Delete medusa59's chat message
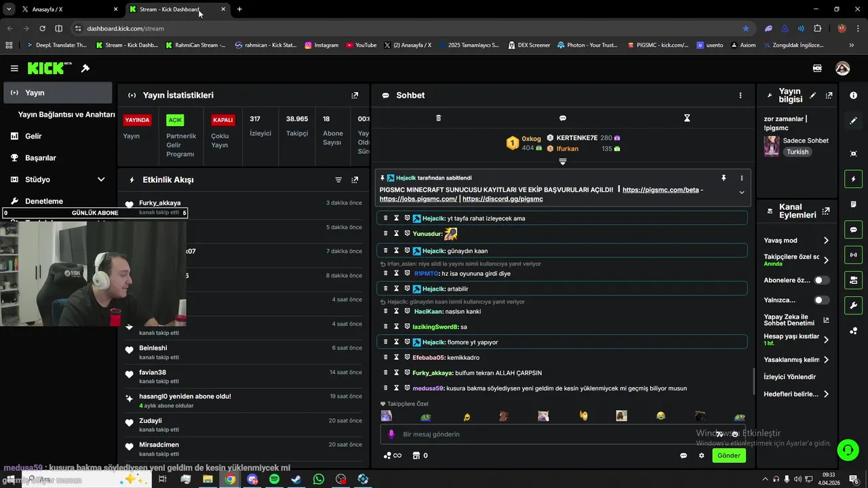Viewport: 868px width, 488px height. (386, 388)
